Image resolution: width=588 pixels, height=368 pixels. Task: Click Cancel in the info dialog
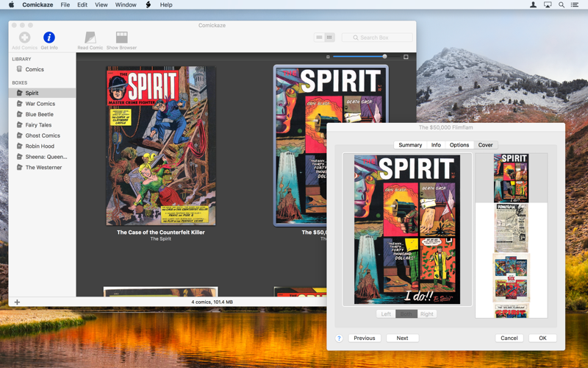[509, 338]
